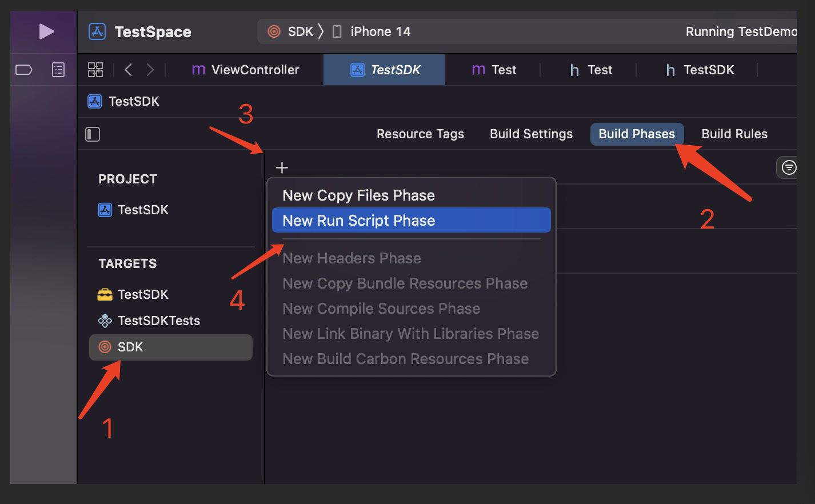
Task: Click the report navigator list icon
Action: [x=58, y=70]
